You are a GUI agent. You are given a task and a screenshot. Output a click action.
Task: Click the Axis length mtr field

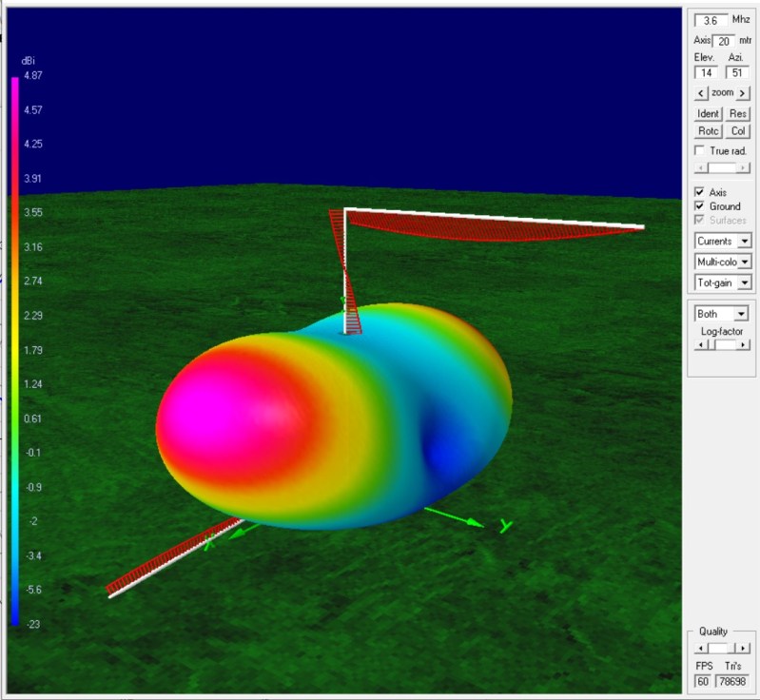point(724,41)
